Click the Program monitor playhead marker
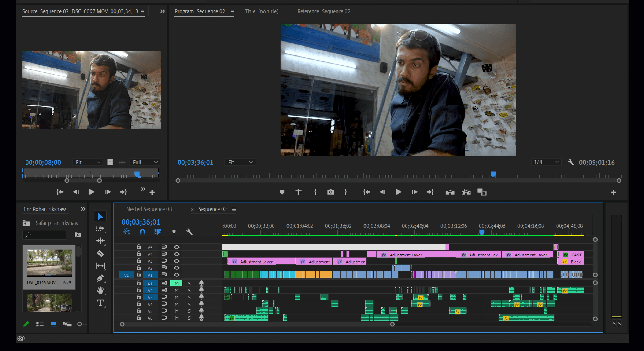644x351 pixels. tap(493, 174)
